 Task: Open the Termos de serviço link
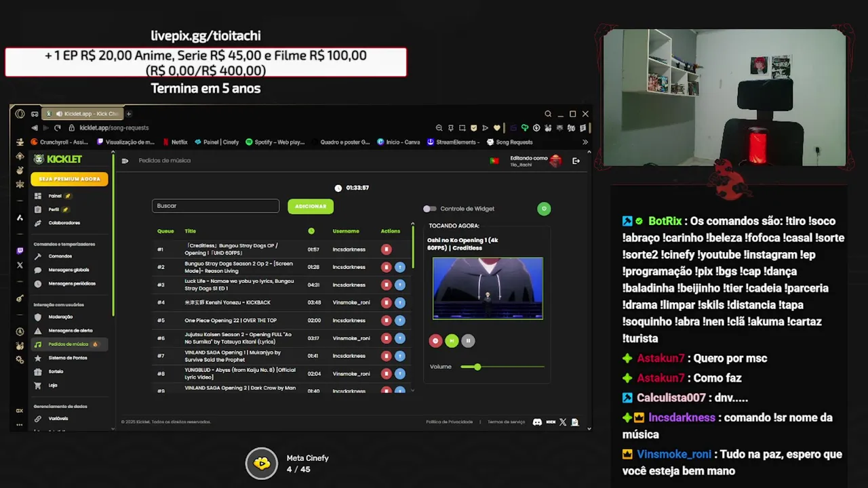click(x=506, y=422)
